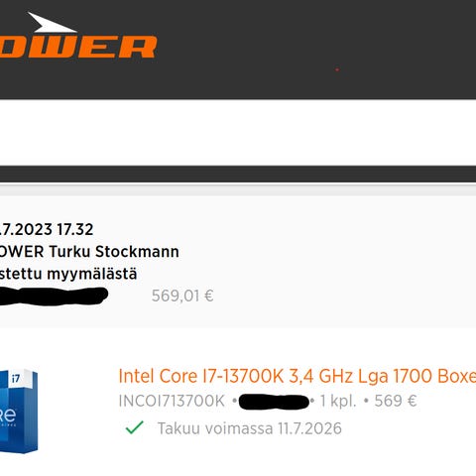Select the INCOI713700K product code

172,401
